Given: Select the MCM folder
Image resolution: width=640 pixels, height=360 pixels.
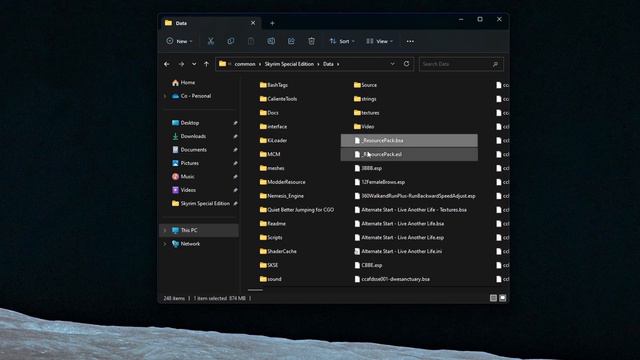Looking at the screenshot, I should (270, 154).
